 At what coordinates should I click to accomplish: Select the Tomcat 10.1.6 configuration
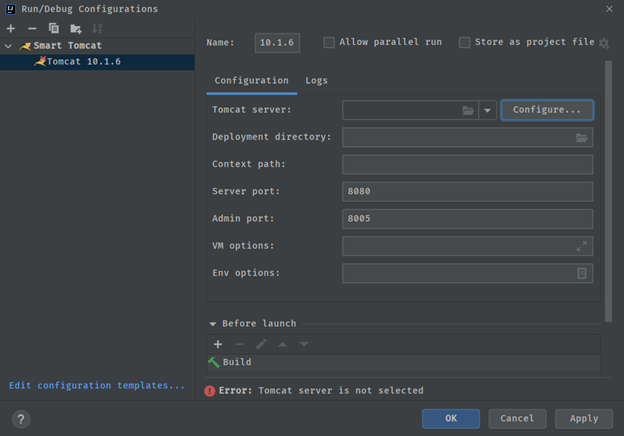(97, 62)
